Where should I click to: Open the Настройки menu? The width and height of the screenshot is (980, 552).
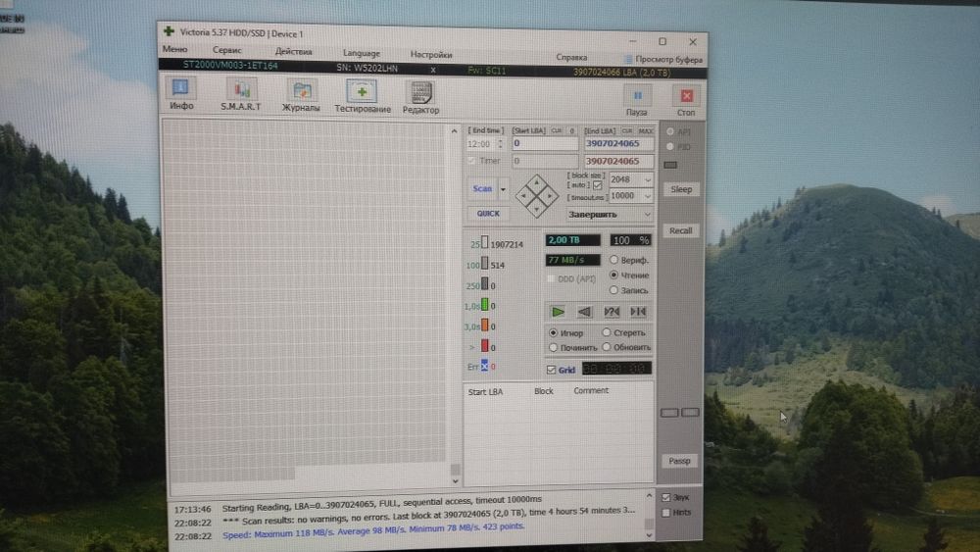coord(431,54)
